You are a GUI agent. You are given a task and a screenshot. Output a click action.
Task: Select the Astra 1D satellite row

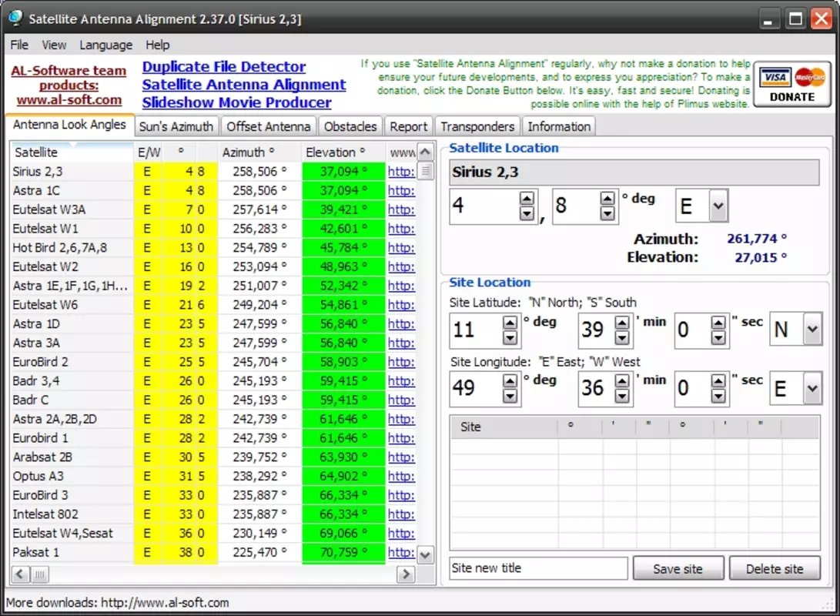point(213,324)
